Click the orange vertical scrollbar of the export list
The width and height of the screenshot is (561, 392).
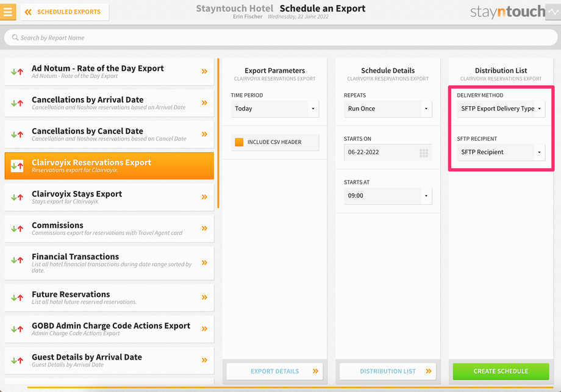[x=218, y=134]
